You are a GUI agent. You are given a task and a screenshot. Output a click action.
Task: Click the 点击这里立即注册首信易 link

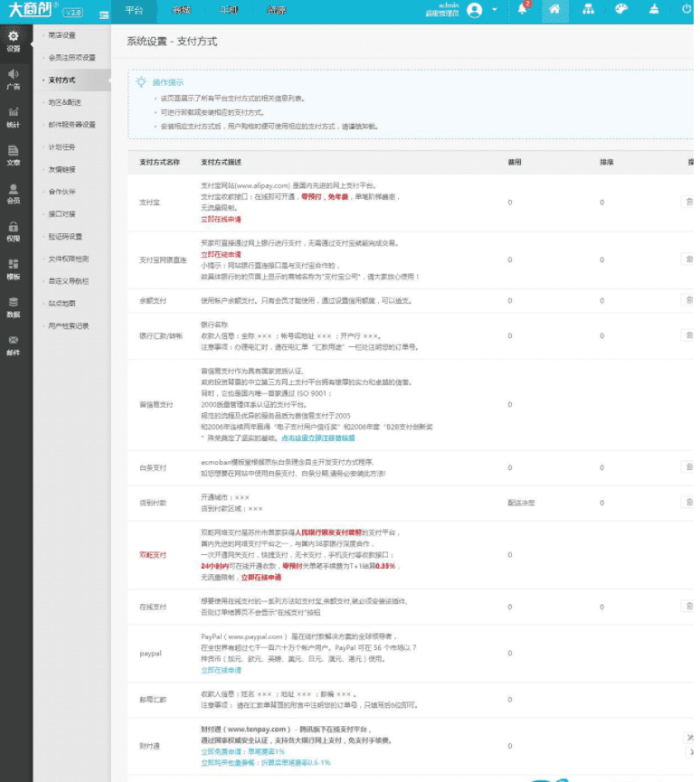317,438
